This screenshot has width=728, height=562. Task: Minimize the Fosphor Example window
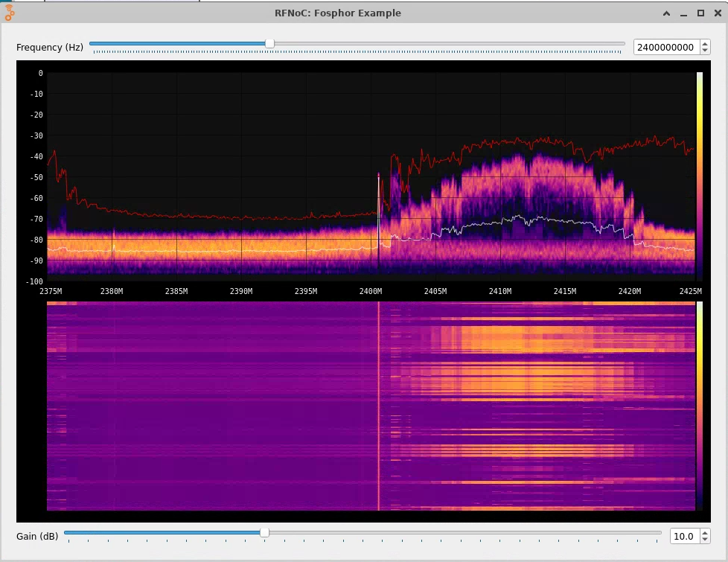click(684, 13)
